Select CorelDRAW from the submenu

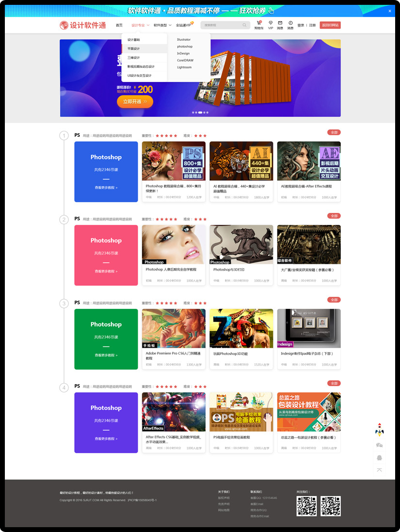pos(185,61)
